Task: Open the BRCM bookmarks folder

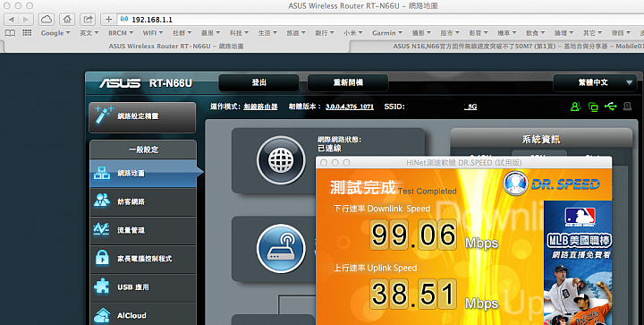Action: click(x=121, y=33)
